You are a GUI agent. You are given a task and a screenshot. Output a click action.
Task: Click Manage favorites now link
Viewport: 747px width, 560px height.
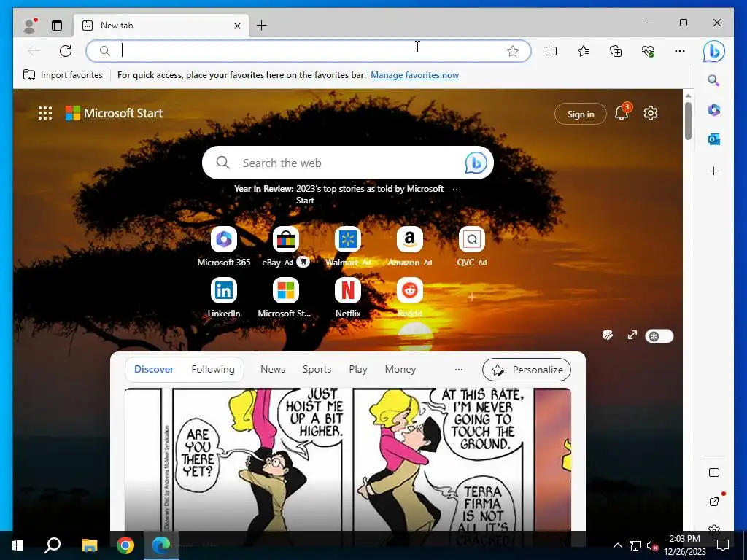tap(414, 75)
